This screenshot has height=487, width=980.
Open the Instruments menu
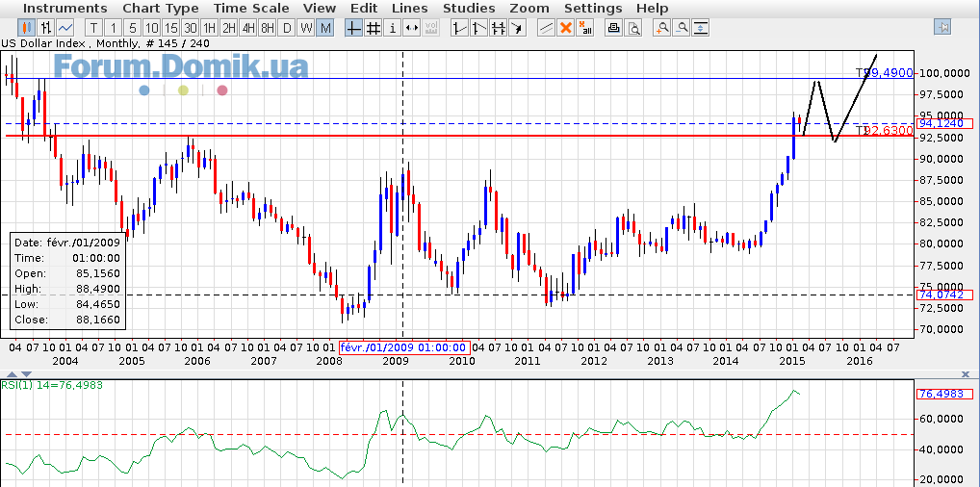[x=65, y=8]
